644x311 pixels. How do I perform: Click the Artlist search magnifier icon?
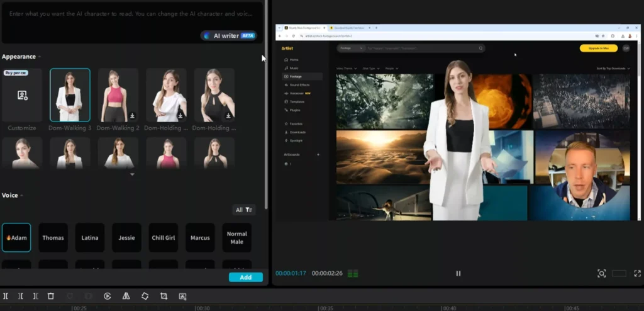(480, 48)
